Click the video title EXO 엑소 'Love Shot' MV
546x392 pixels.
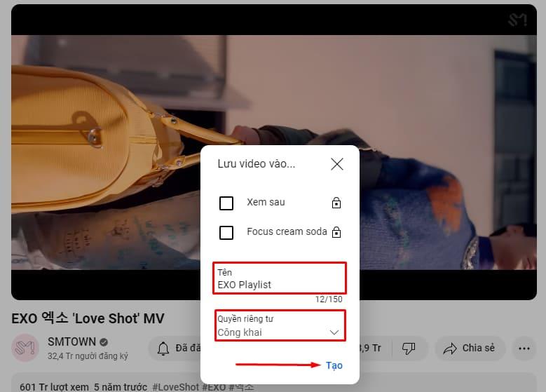[x=88, y=318]
